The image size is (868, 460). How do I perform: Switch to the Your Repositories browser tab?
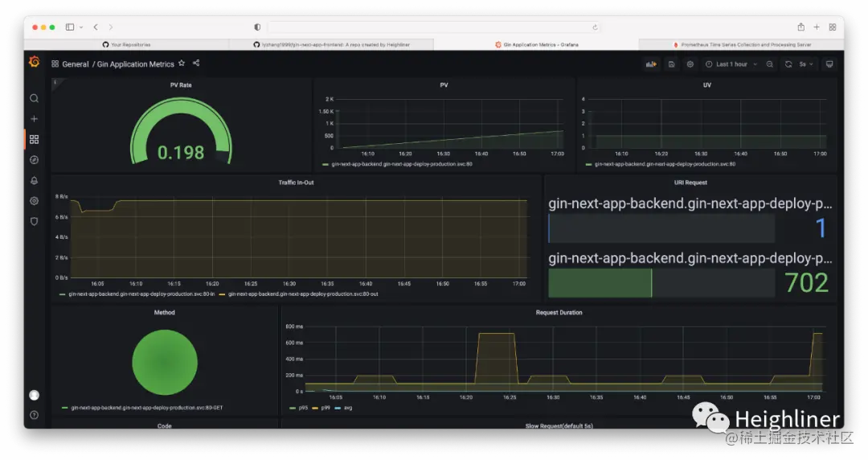click(x=126, y=44)
